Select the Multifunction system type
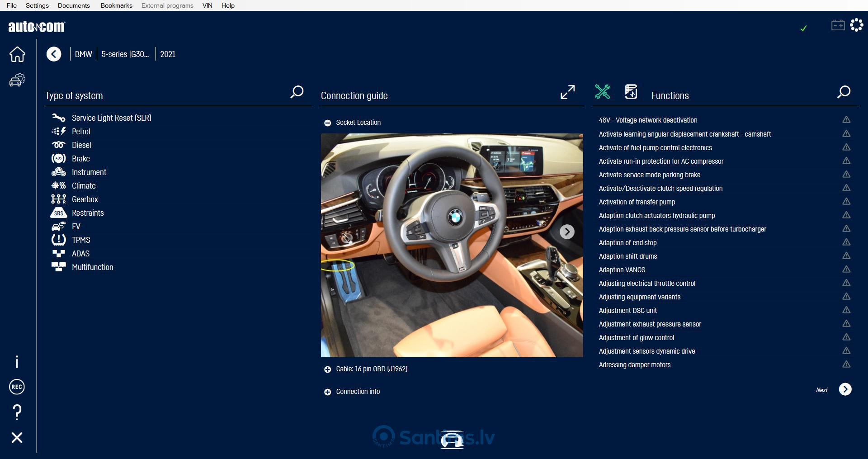 pyautogui.click(x=92, y=267)
